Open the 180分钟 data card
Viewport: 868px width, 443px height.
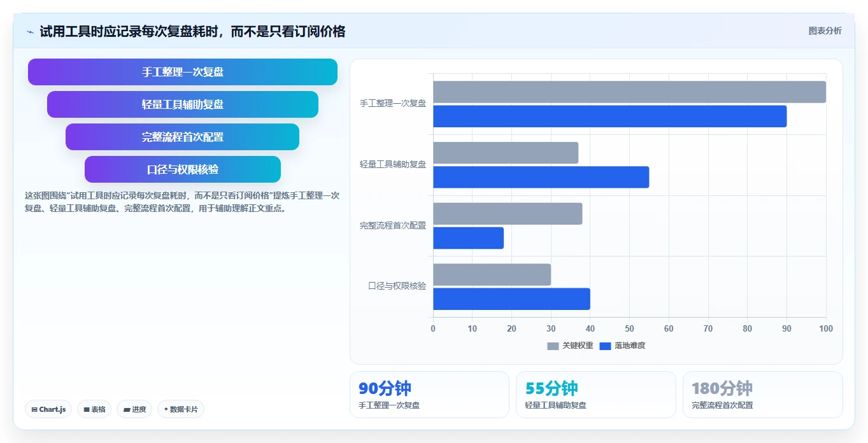pos(763,395)
